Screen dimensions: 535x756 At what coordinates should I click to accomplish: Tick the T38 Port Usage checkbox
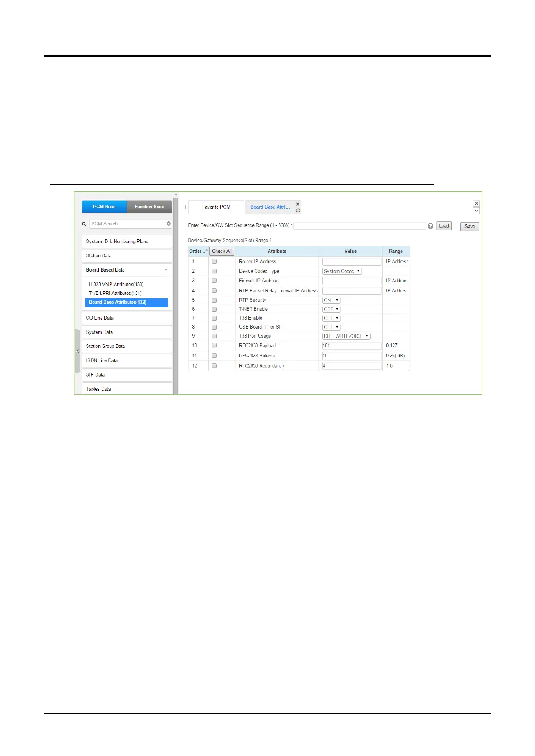pyautogui.click(x=214, y=336)
